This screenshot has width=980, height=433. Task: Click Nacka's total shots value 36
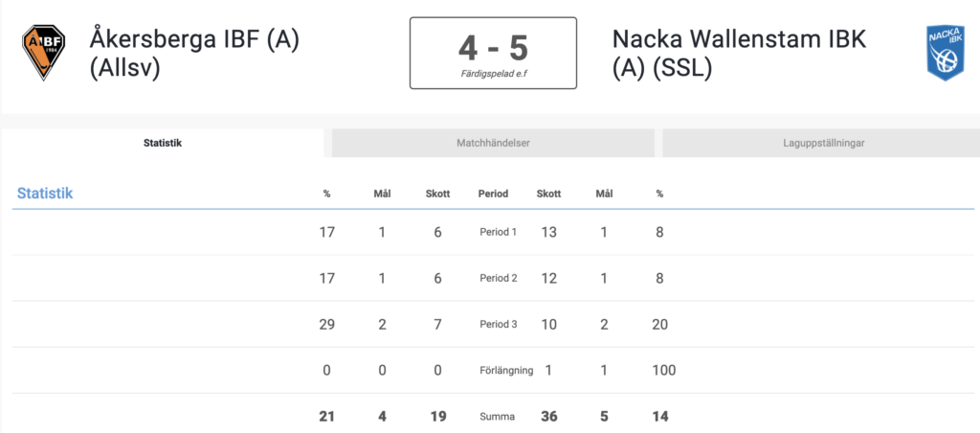[x=548, y=416]
